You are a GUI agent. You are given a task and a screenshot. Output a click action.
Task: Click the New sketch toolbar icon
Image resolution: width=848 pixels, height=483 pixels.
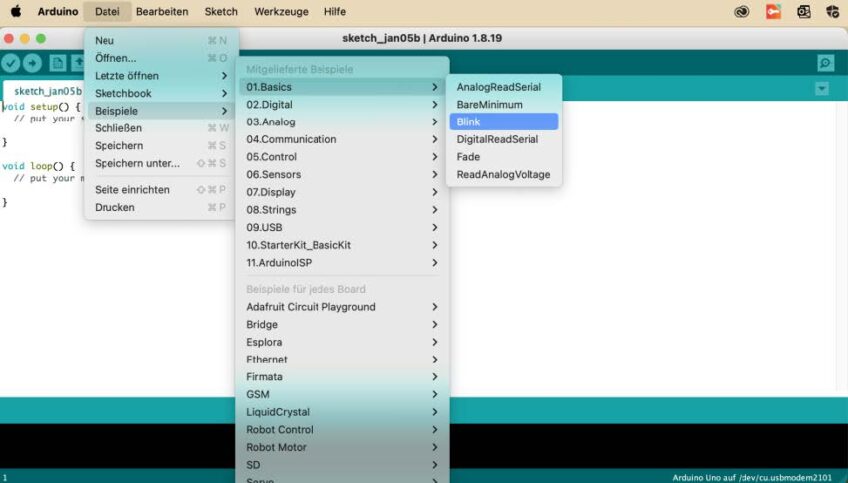tap(58, 63)
